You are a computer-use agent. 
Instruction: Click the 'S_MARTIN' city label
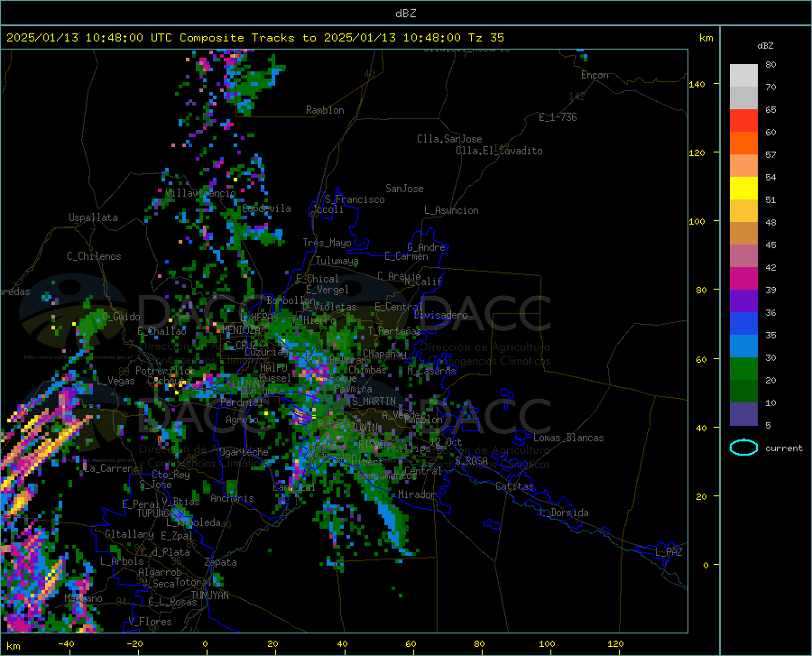(x=374, y=402)
